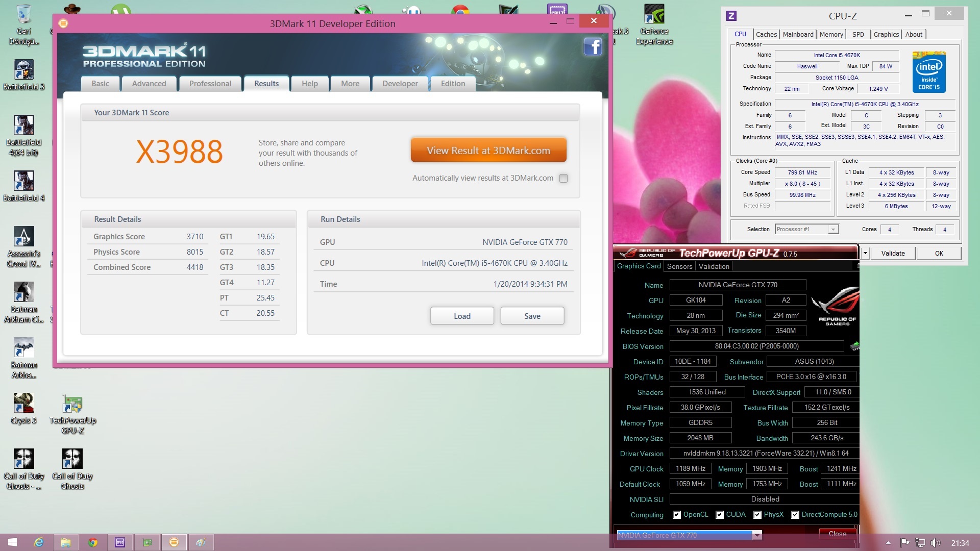Screen dimensions: 980x551
Task: Open Edition tab in 3DMark 11
Action: coord(453,84)
